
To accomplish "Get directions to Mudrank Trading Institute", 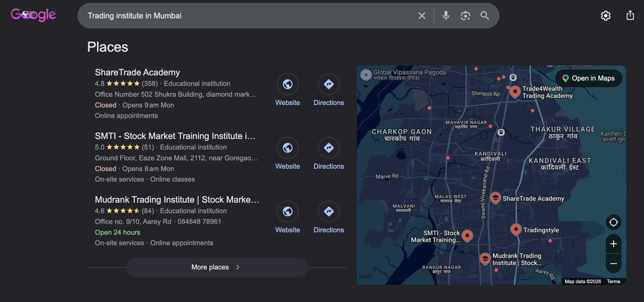I will pyautogui.click(x=329, y=211).
